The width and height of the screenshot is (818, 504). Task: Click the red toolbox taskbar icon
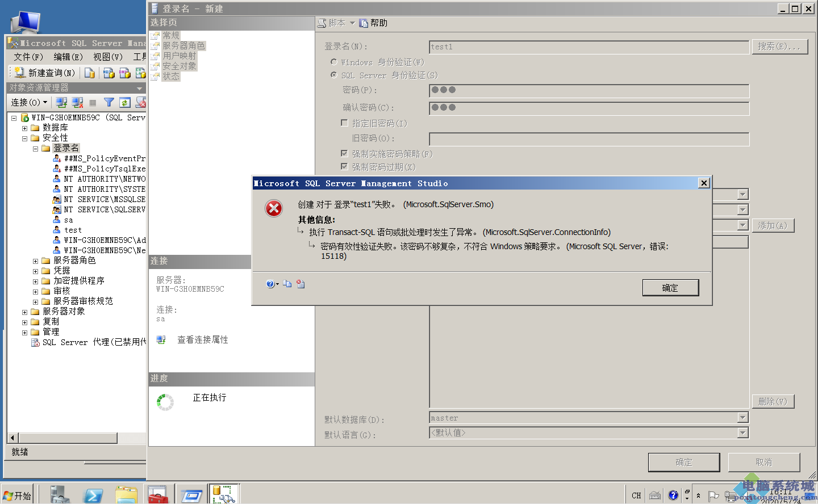click(x=158, y=495)
